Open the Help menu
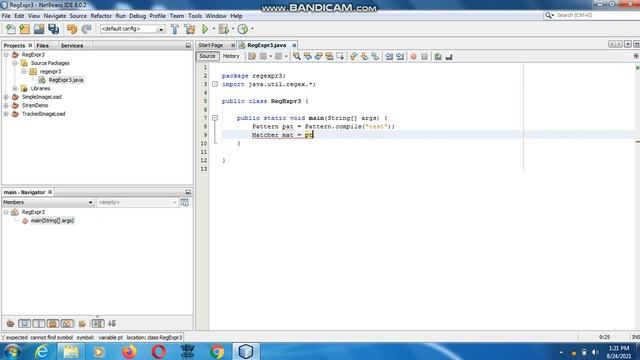The height and width of the screenshot is (360, 640). (x=236, y=16)
